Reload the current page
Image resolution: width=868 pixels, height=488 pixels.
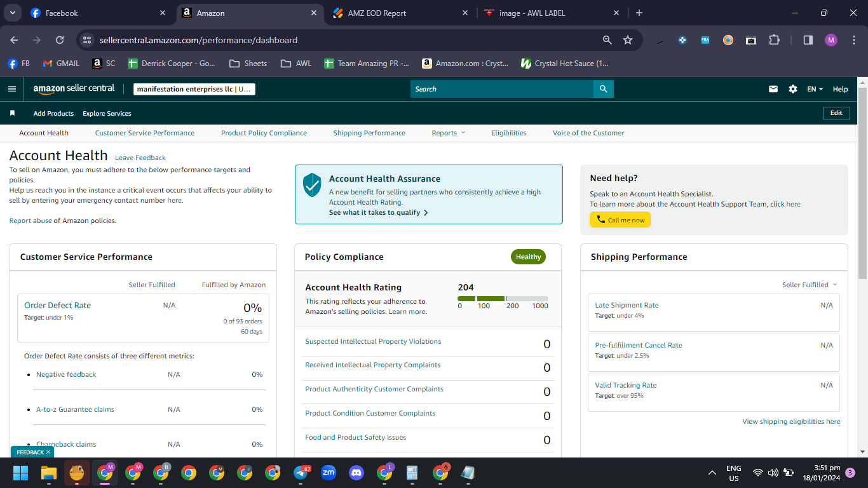click(x=60, y=40)
